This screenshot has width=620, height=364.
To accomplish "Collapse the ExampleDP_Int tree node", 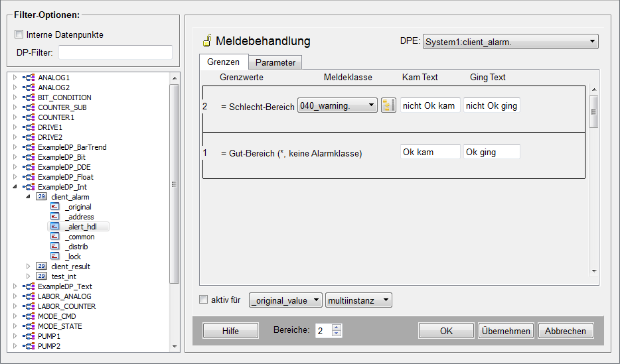I will click(15, 187).
